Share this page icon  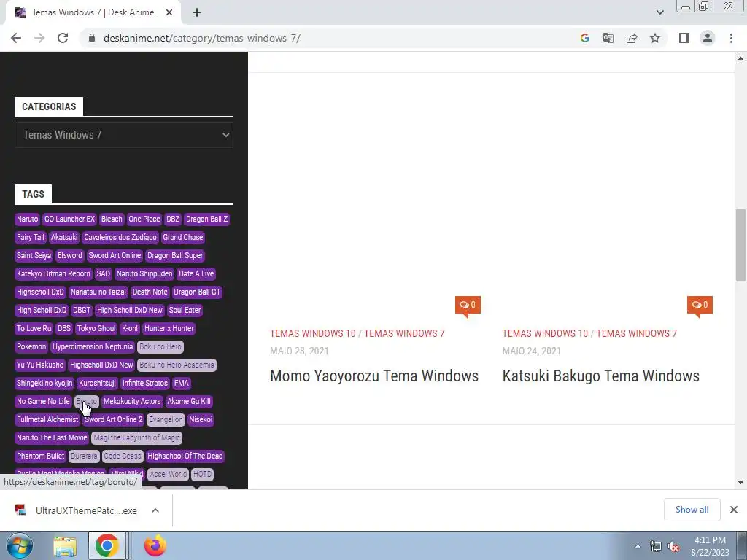point(632,38)
